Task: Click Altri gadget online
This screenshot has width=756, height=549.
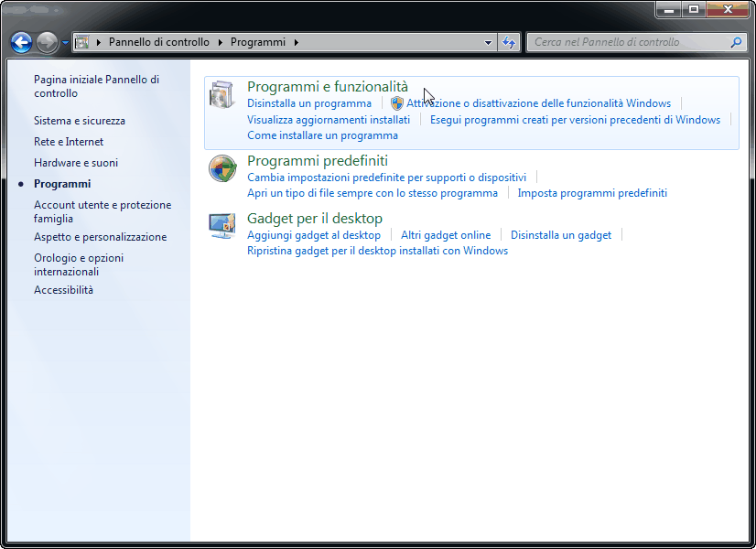Action: [x=446, y=235]
